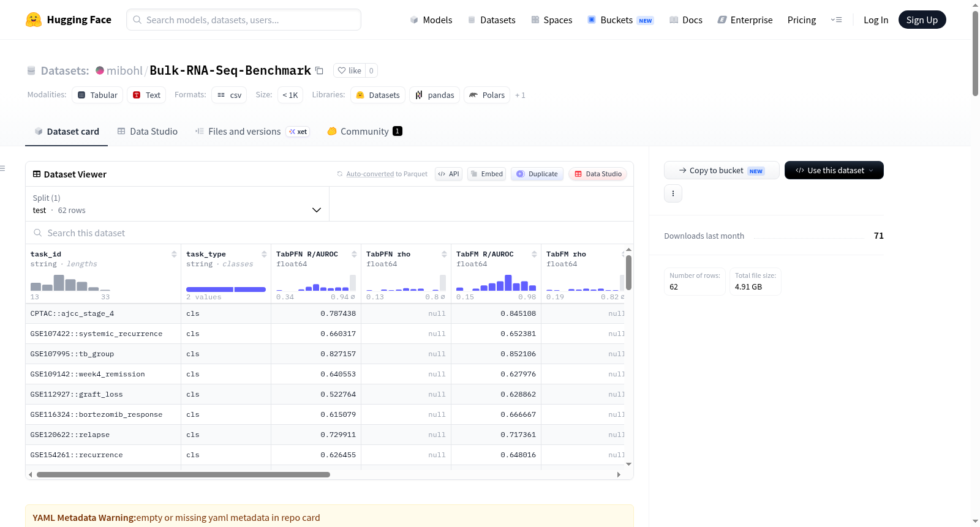Click the task_id lengths histogram
The image size is (980, 527).
pos(70,283)
